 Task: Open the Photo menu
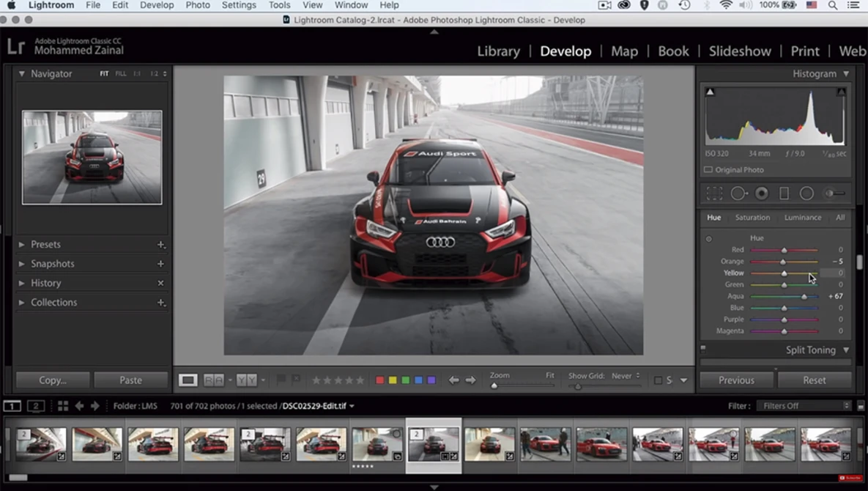[x=198, y=5]
